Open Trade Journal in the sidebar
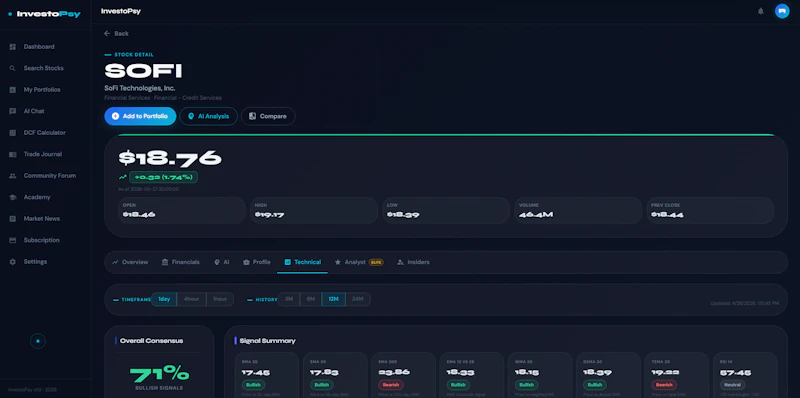The image size is (800, 398). tap(45, 154)
